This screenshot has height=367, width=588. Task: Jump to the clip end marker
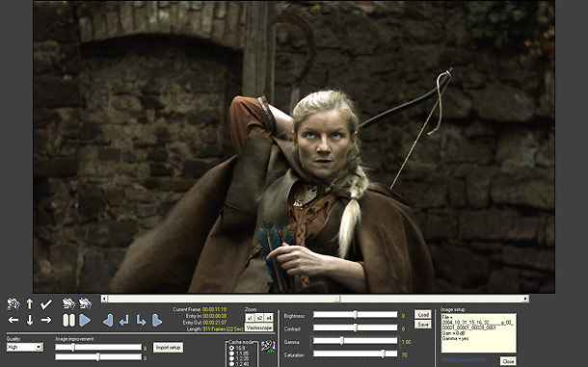(x=157, y=320)
